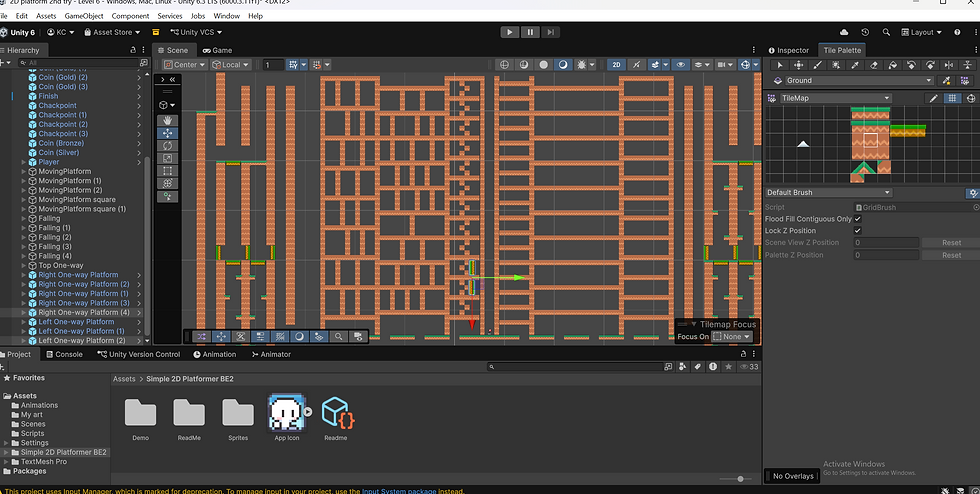This screenshot has width=980, height=494.
Task: Uncheck Flood Fill Contiguous Only
Action: pos(858,219)
